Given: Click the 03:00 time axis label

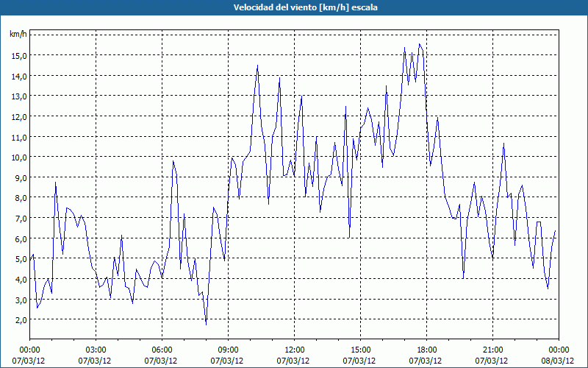Looking at the screenshot, I should point(96,350).
